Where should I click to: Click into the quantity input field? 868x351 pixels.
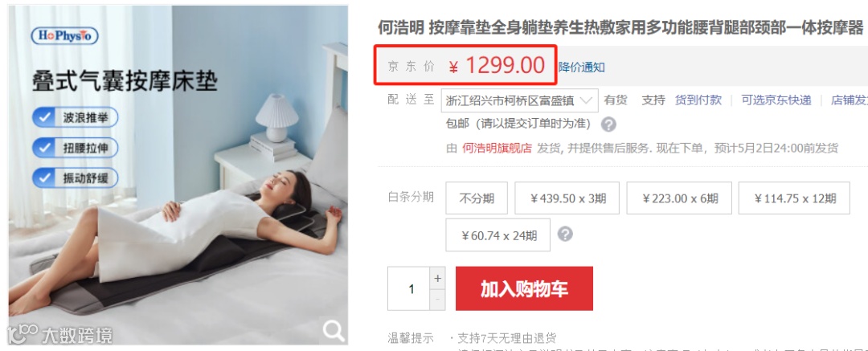(x=409, y=288)
